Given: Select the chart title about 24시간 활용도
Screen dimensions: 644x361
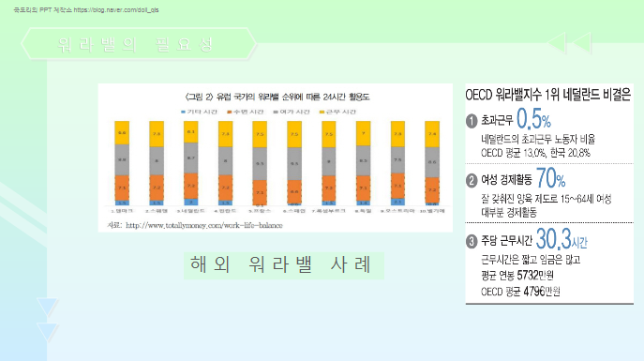Looking at the screenshot, I should click(277, 97).
